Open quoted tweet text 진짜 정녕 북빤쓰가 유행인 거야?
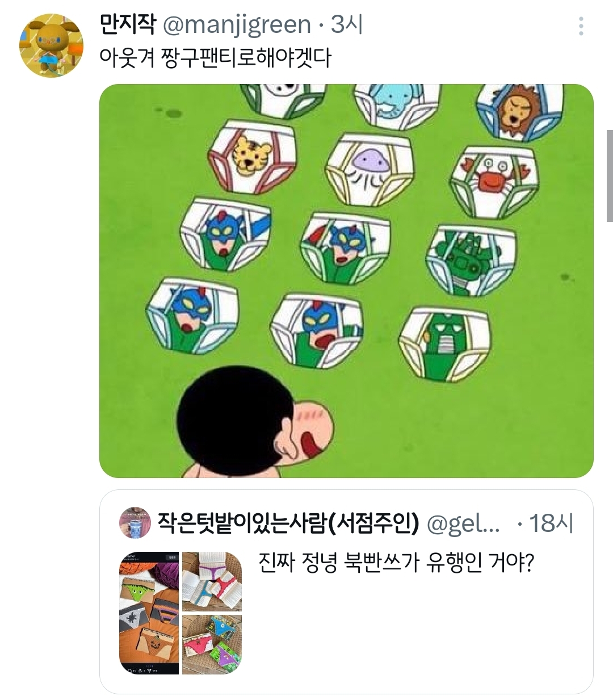Image resolution: width=613 pixels, height=700 pixels. point(396,563)
